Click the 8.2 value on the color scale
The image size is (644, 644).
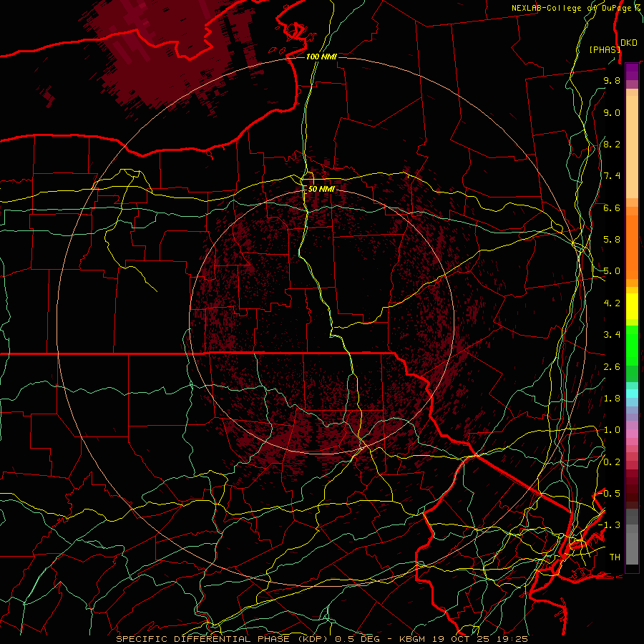(x=612, y=144)
